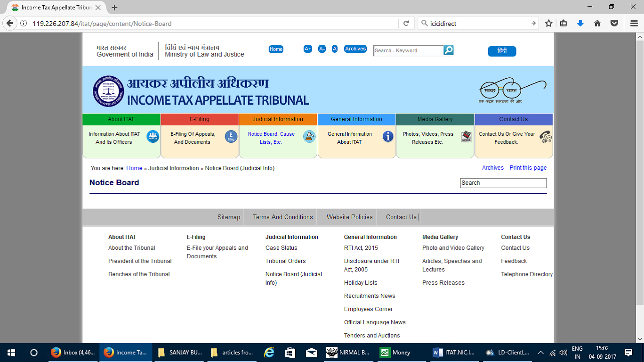This screenshot has width=644, height=362.
Task: Show hidden system tray icons chevron
Action: [x=540, y=353]
